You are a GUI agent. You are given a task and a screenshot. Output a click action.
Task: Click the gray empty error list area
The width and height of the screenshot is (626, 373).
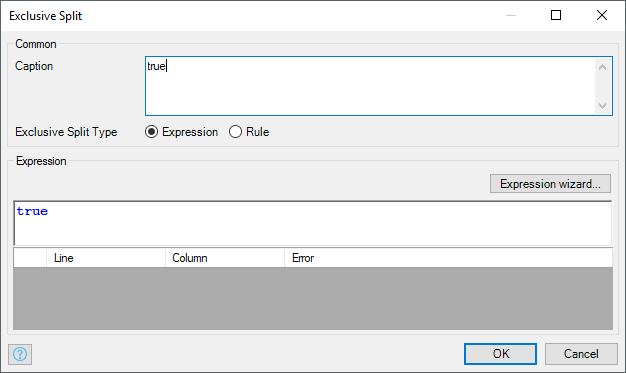(313, 298)
